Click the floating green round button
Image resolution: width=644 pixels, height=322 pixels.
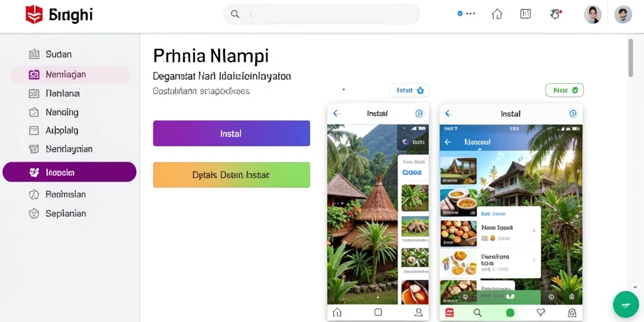click(x=626, y=304)
